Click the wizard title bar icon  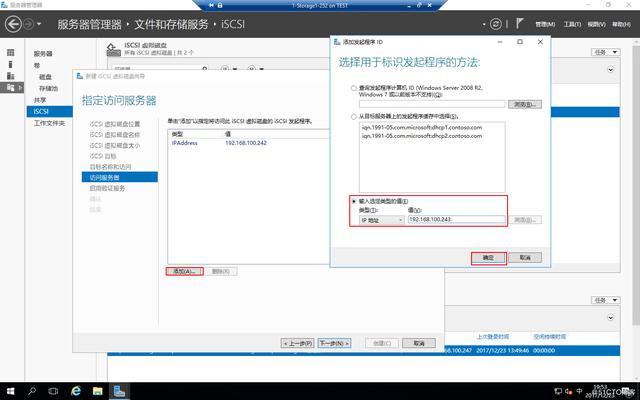[x=80, y=76]
